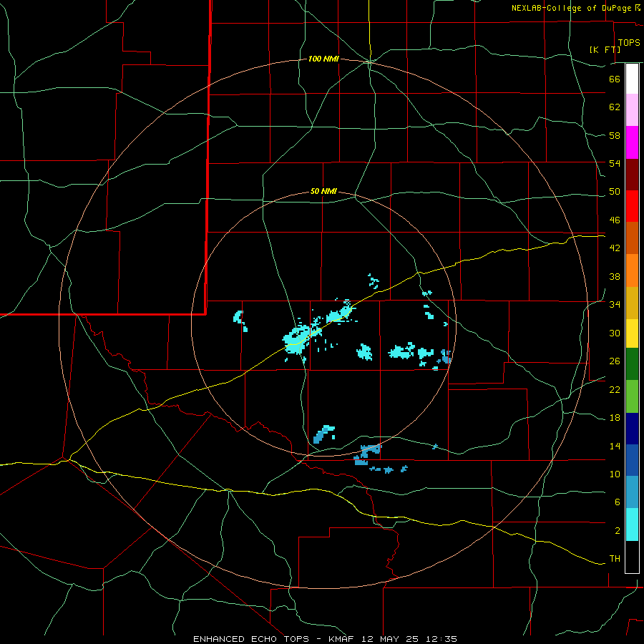Click the "50 NMI" range ring label
Image resolution: width=644 pixels, height=644 pixels.
[323, 191]
